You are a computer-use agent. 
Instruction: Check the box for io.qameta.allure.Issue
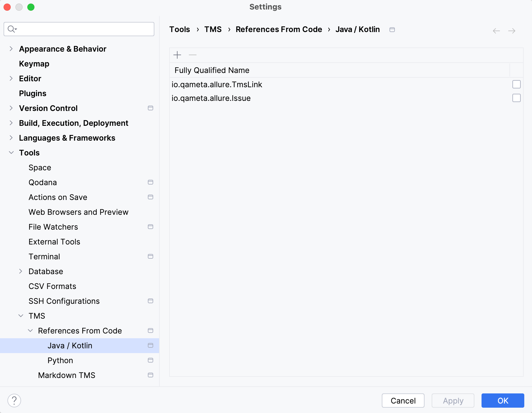pyautogui.click(x=517, y=98)
